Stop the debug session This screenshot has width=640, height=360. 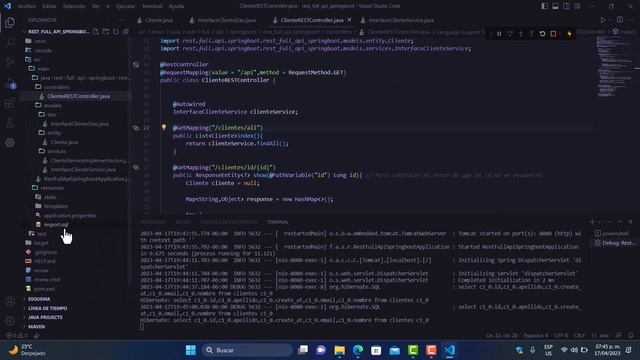point(553,34)
